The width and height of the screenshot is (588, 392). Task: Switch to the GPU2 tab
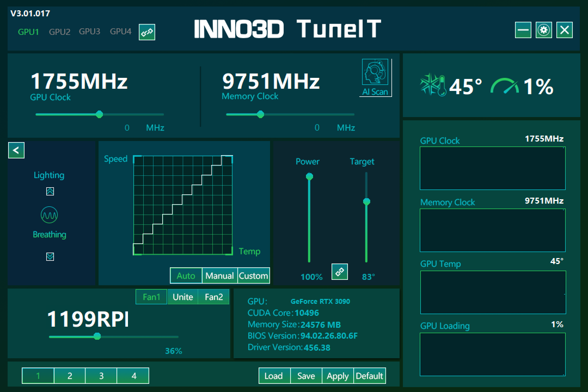click(60, 32)
